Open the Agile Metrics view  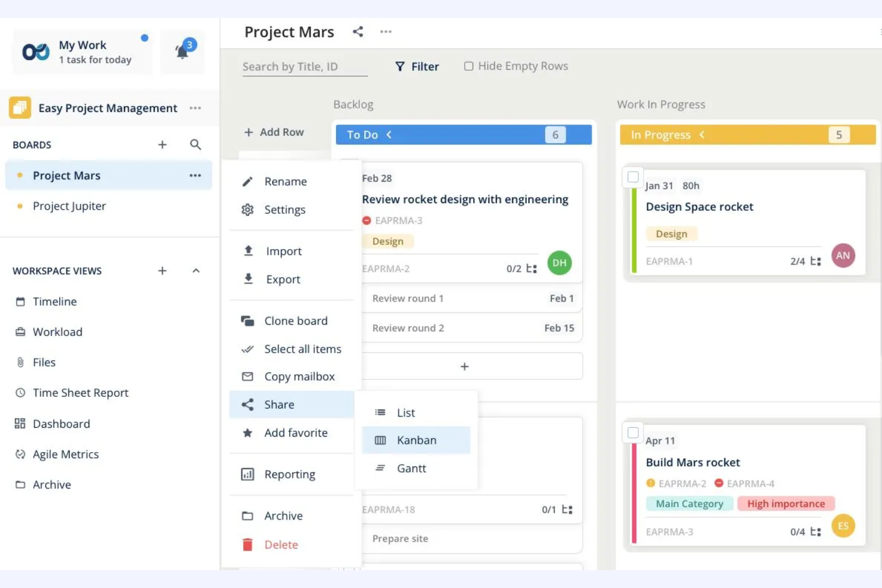point(66,454)
